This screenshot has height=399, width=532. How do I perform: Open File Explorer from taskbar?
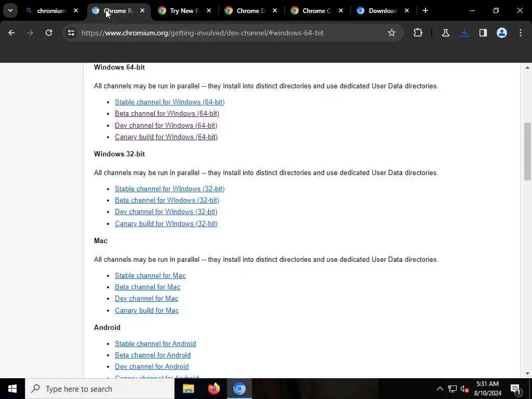[188, 389]
